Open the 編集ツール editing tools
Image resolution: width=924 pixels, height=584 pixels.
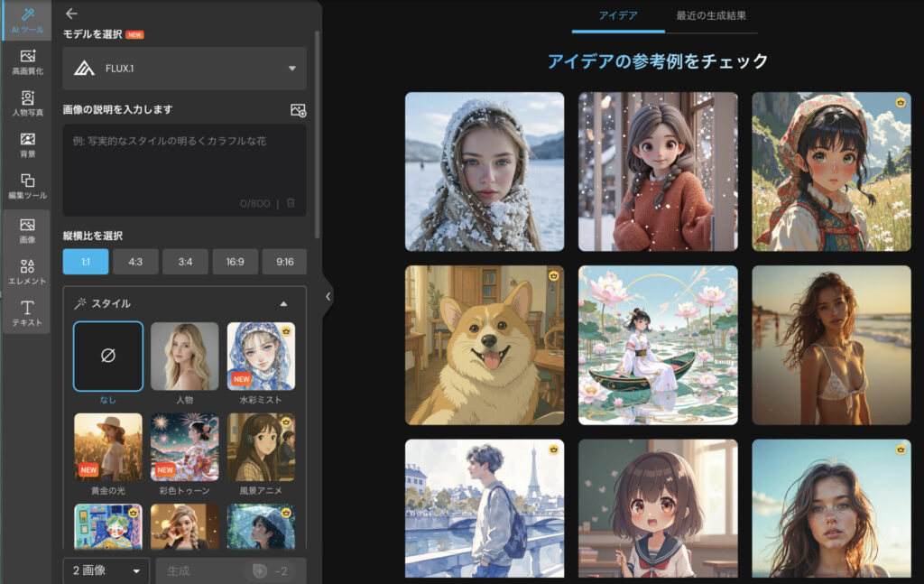click(x=27, y=187)
